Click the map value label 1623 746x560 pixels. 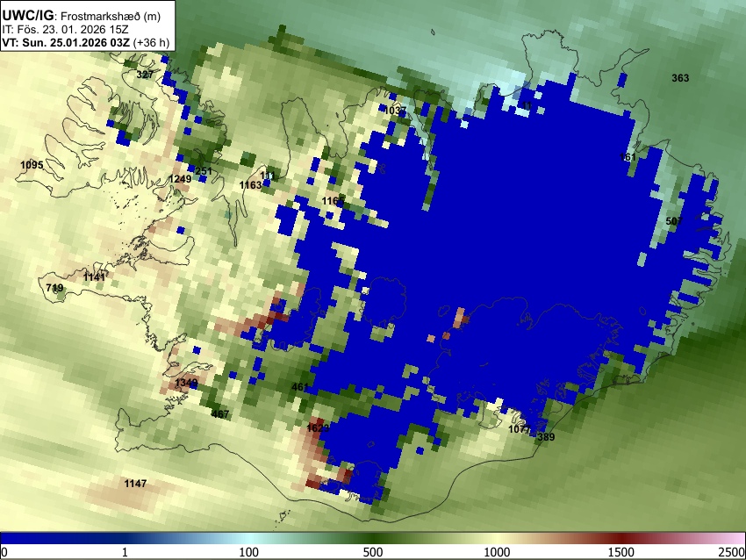[x=318, y=428]
